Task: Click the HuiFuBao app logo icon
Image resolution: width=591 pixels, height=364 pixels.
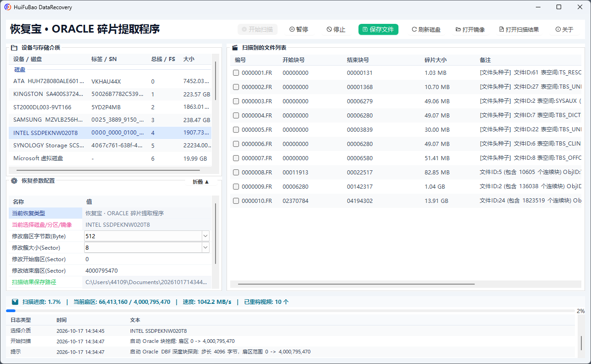Action: tap(7, 7)
